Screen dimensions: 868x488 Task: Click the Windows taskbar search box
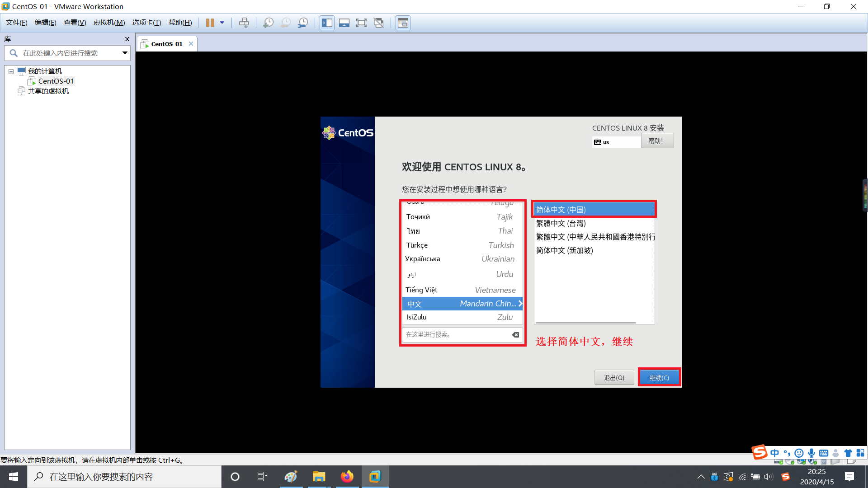124,477
